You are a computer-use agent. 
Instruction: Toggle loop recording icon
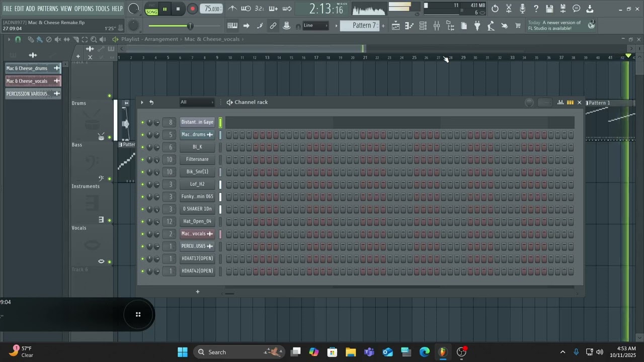tap(287, 9)
